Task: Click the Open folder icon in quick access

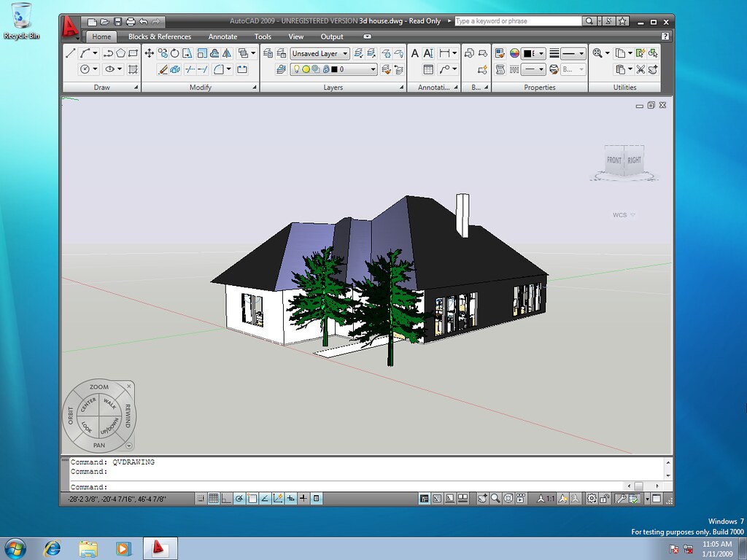Action: click(x=105, y=21)
